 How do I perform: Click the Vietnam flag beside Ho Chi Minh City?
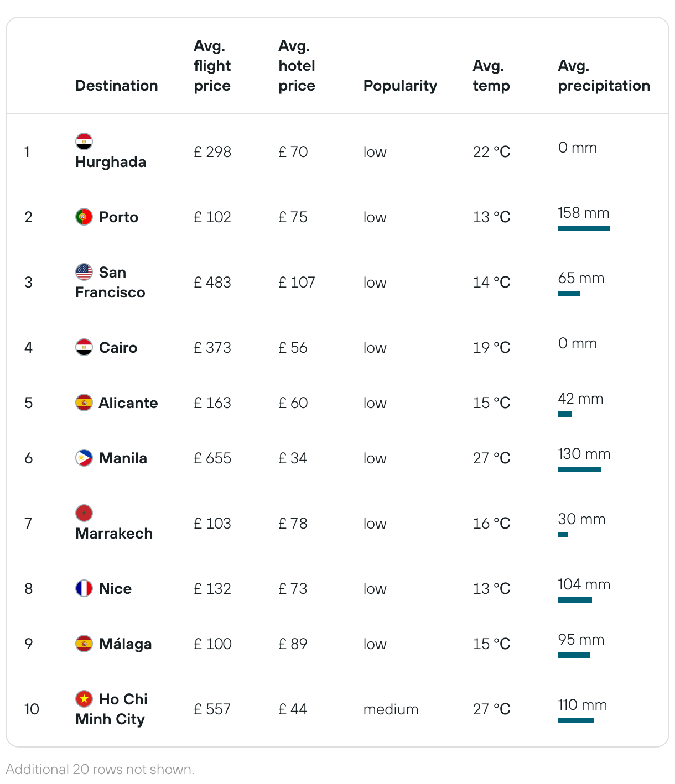[84, 699]
